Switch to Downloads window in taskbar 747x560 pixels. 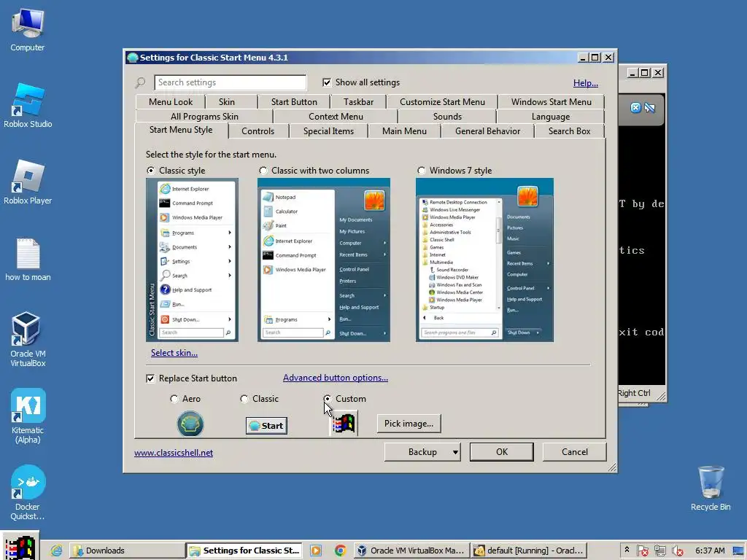[x=127, y=551]
